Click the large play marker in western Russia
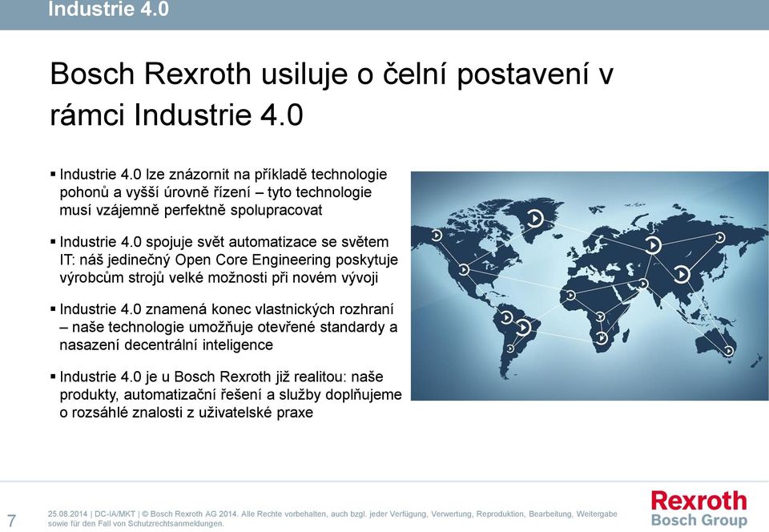 (653, 244)
